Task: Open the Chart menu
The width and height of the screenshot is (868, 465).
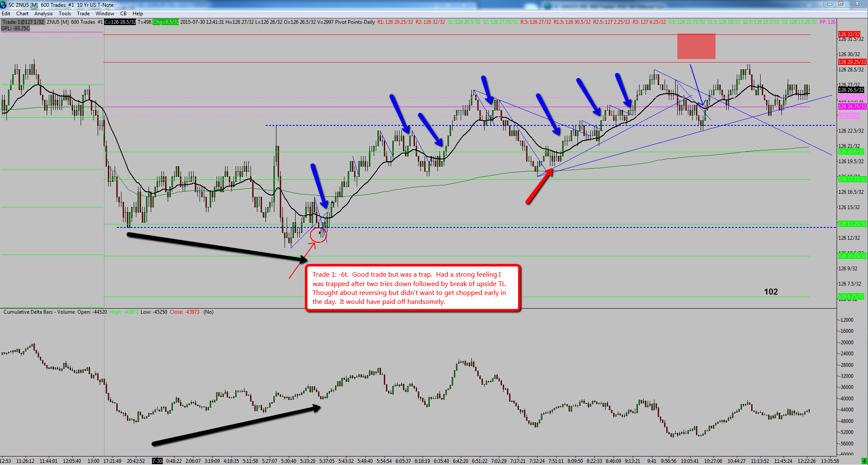Action: click(x=22, y=14)
